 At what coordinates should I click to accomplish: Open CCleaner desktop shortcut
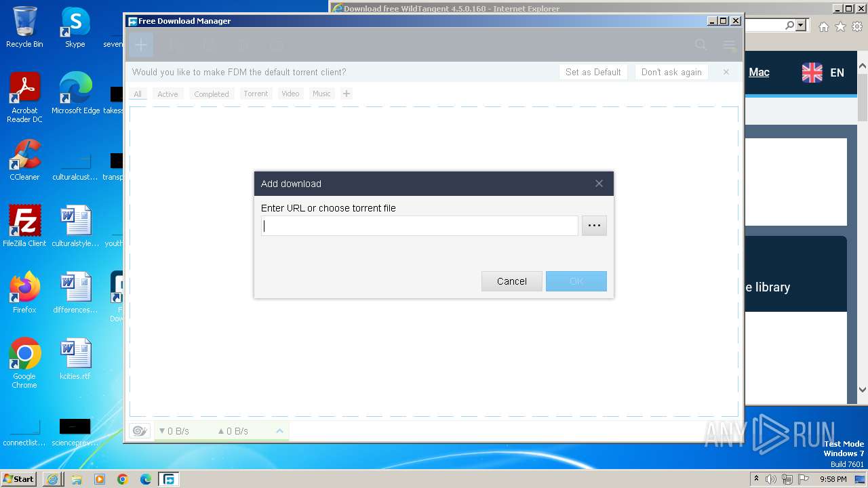(x=24, y=160)
